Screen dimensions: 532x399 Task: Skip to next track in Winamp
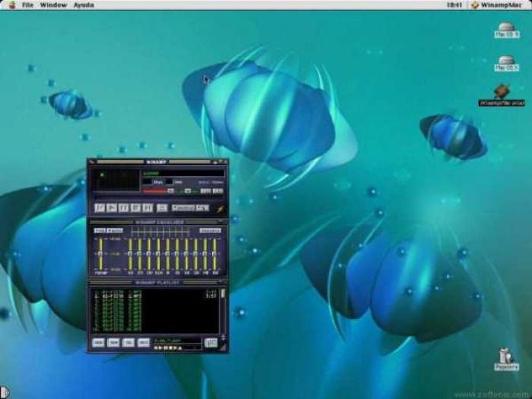pos(147,208)
